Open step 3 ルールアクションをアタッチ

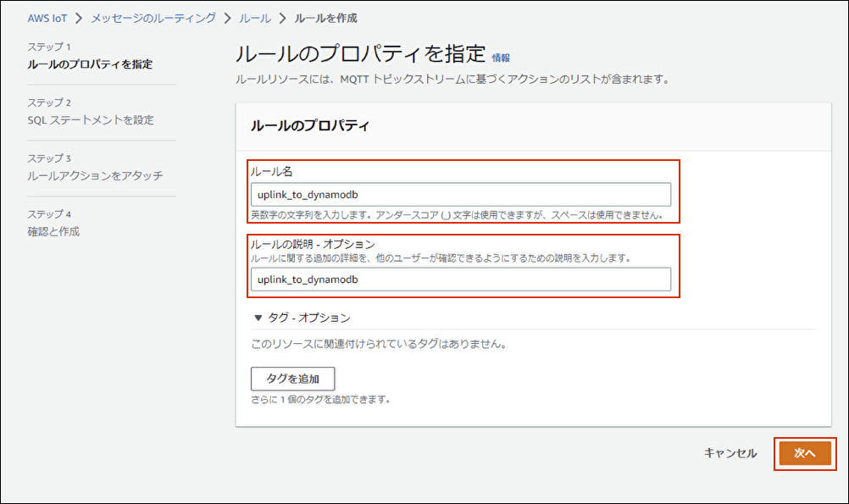pos(95,176)
